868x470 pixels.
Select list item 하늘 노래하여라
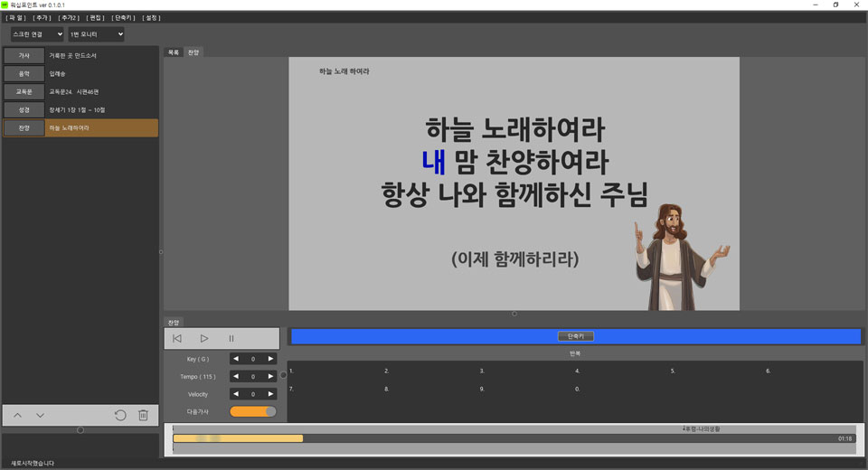click(69, 127)
